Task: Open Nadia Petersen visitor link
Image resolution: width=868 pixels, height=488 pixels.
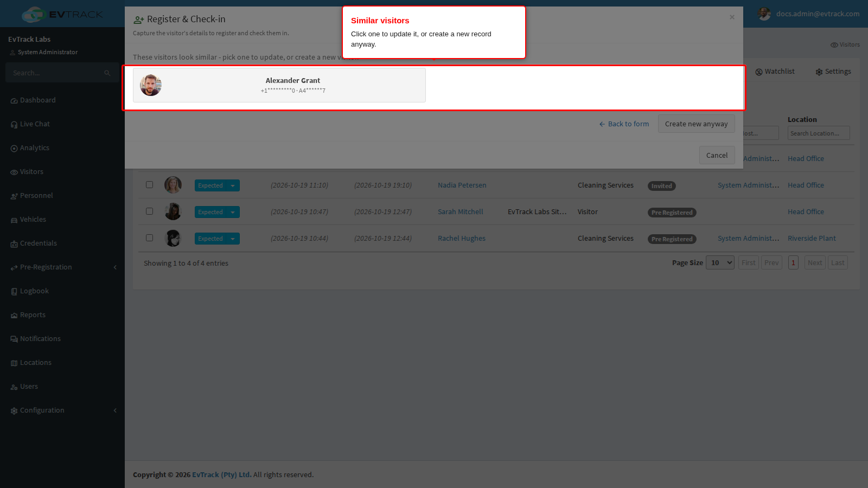Action: point(462,185)
